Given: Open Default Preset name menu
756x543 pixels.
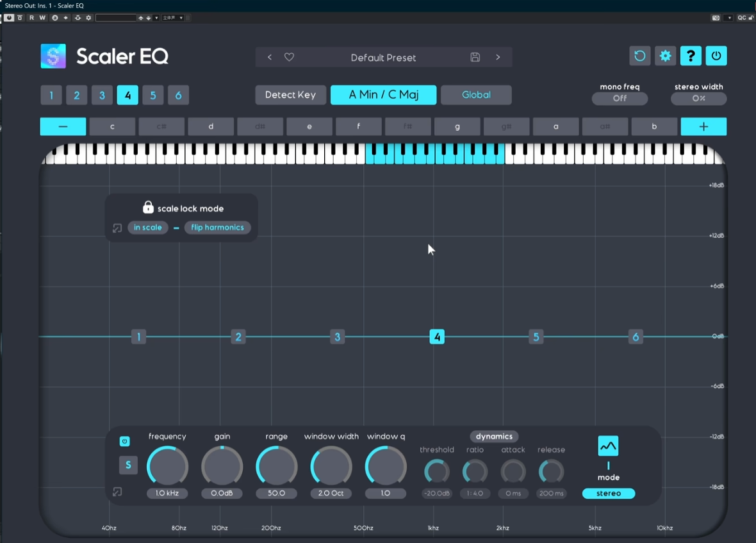Looking at the screenshot, I should coord(383,58).
